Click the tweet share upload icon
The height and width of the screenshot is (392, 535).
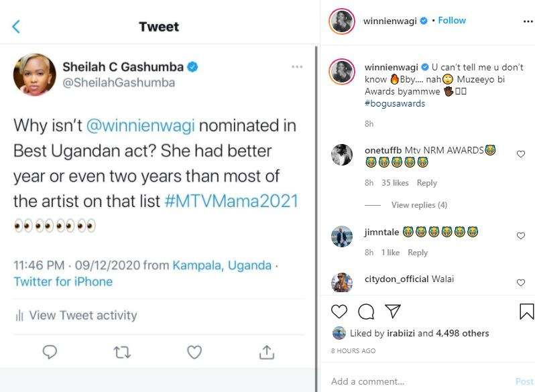click(x=266, y=352)
